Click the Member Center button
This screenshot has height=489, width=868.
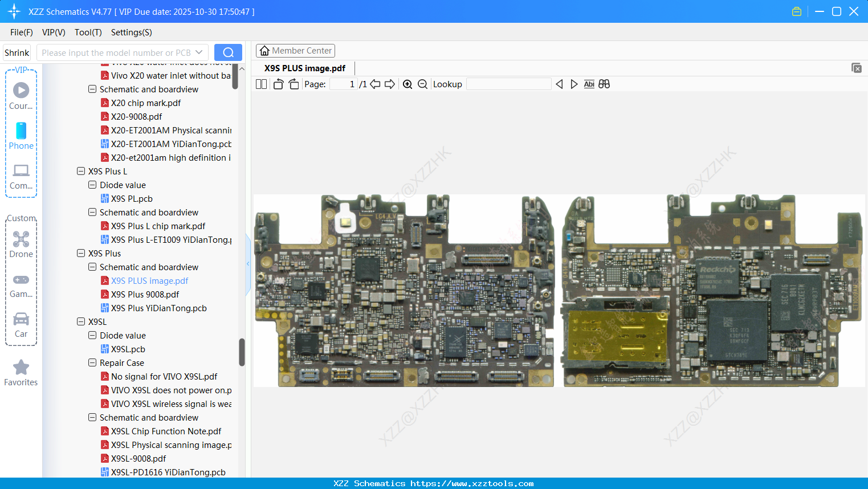(x=295, y=51)
